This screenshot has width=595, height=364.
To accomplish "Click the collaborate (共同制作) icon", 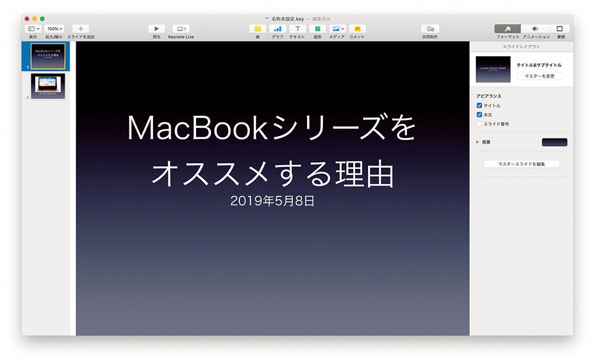I will point(430,29).
